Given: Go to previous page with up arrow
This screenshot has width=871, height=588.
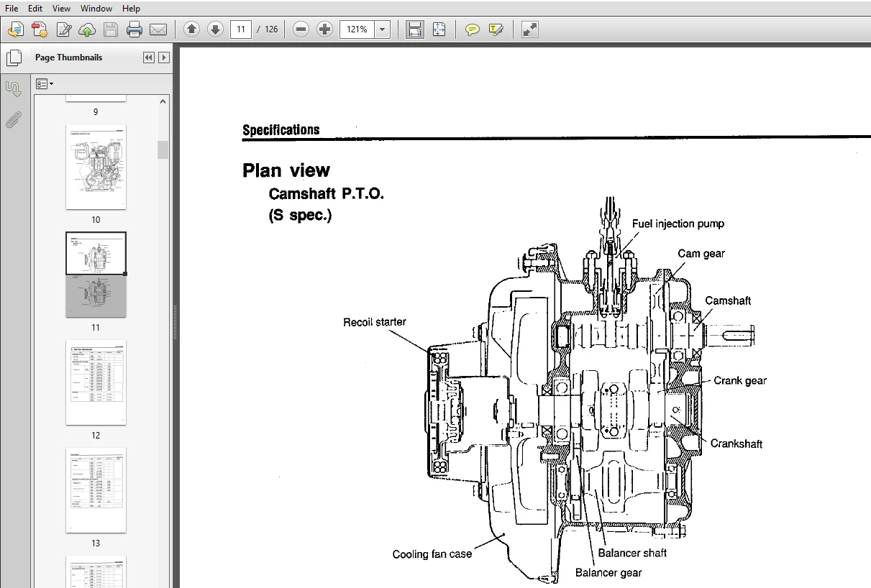Looking at the screenshot, I should (191, 29).
